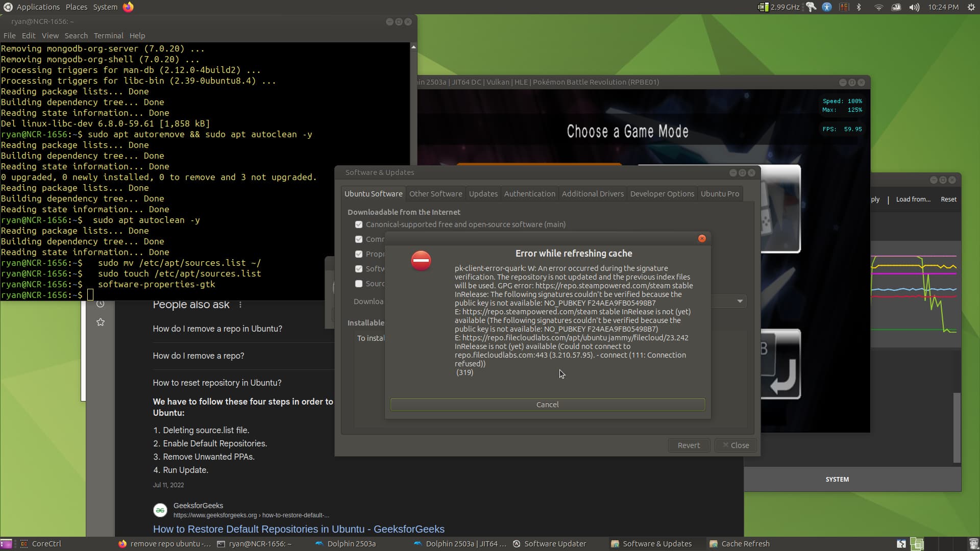Switch to Firefox 'remove repo ubuntu' taskbar item
The width and height of the screenshot is (980, 551).
(x=164, y=544)
